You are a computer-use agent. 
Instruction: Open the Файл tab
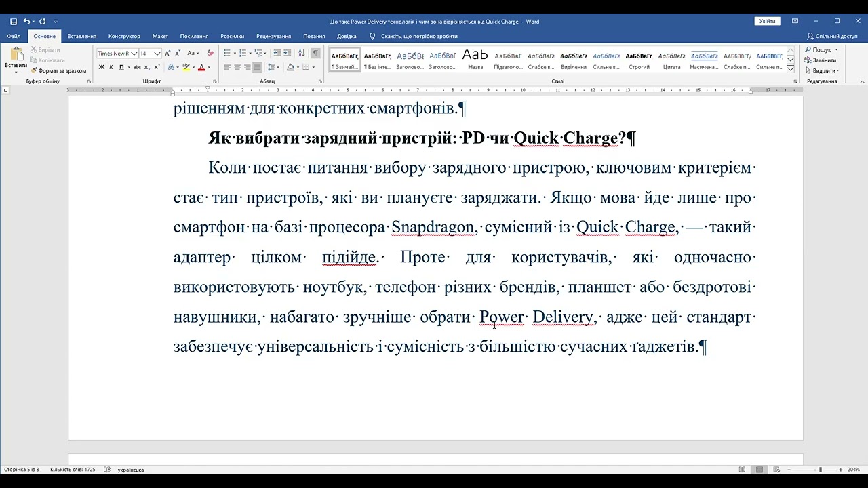[x=14, y=36]
